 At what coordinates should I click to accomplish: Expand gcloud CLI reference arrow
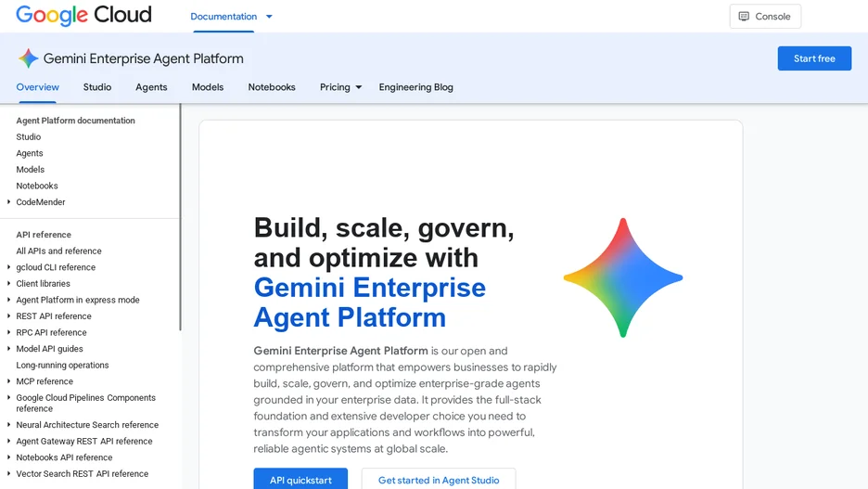pos(9,267)
